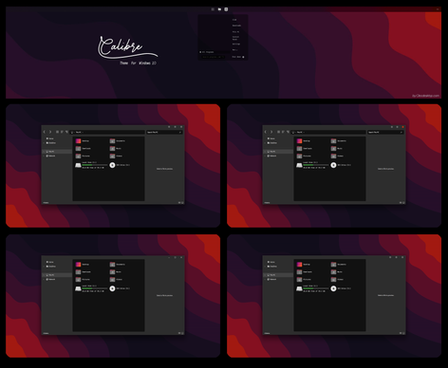Viewport: 448px width, 368px height.
Task: Select Settings in the Start menu list
Action: tap(236, 44)
